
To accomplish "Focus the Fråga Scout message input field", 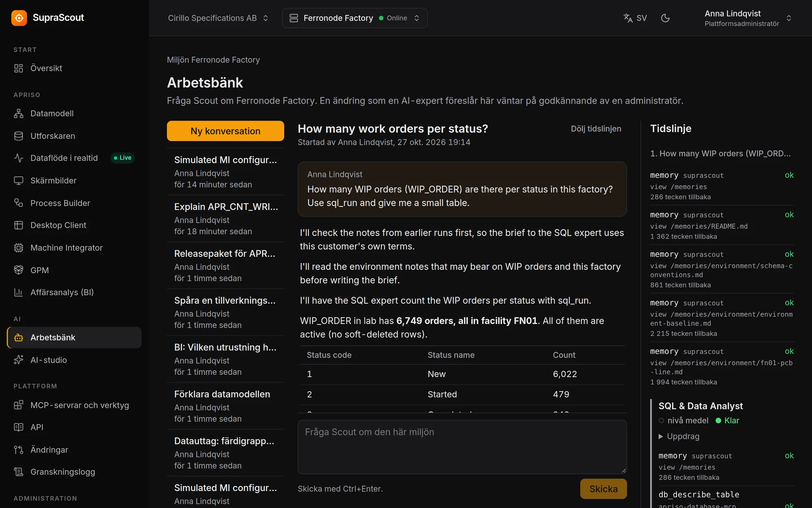I will click(462, 447).
